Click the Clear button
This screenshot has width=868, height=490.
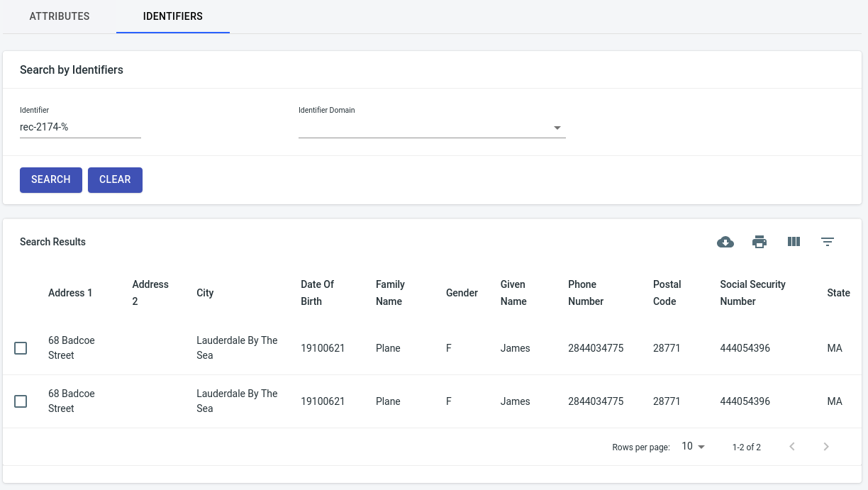click(x=115, y=180)
